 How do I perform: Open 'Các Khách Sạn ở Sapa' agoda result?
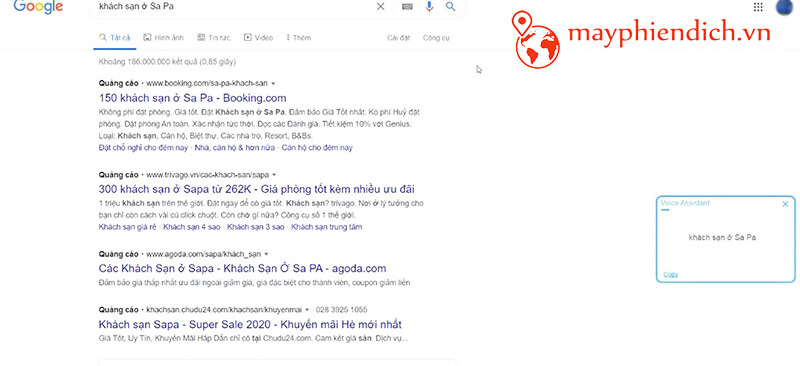pos(242,269)
